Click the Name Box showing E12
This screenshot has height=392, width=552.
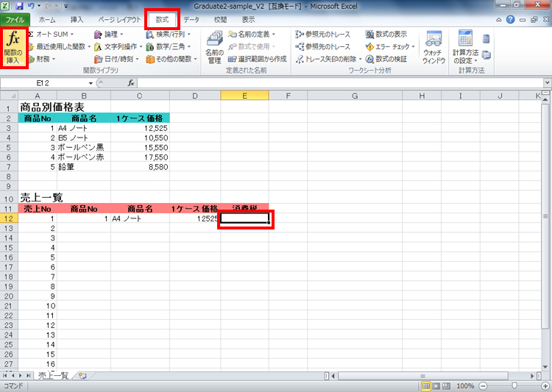[x=43, y=83]
